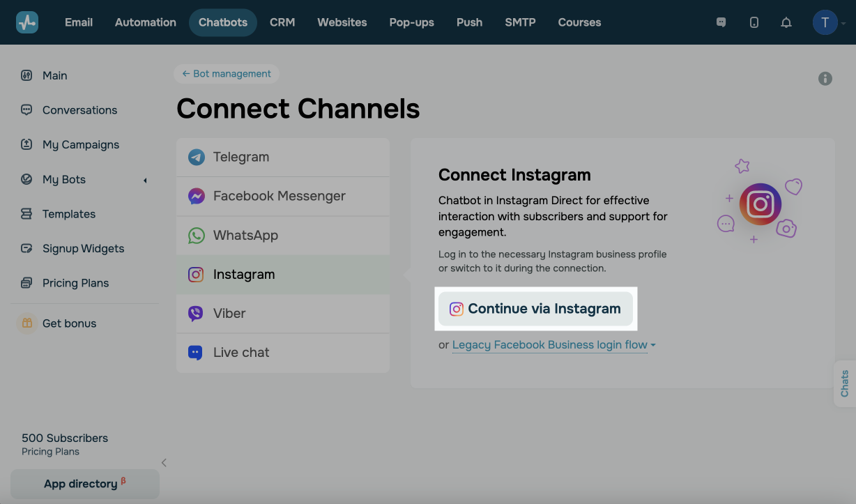This screenshot has width=856, height=504.
Task: Select Instagram channel label
Action: click(x=244, y=275)
